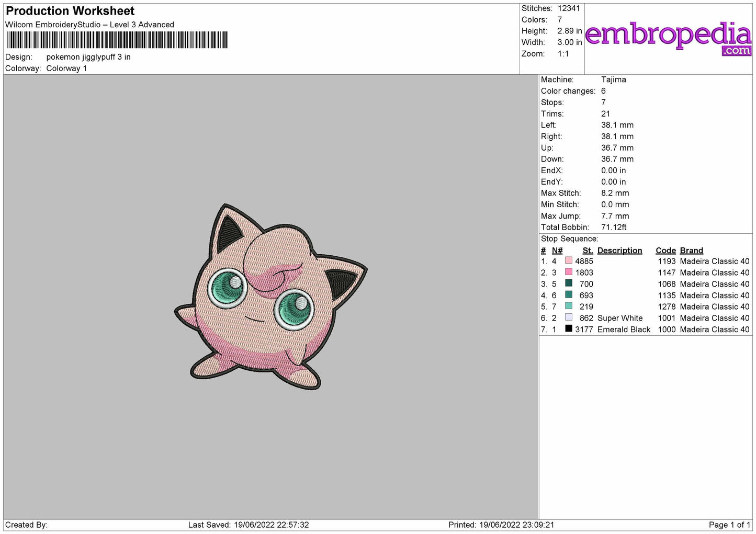Click stitch count '4885' in row 1
The width and height of the screenshot is (756, 534).
pos(584,261)
